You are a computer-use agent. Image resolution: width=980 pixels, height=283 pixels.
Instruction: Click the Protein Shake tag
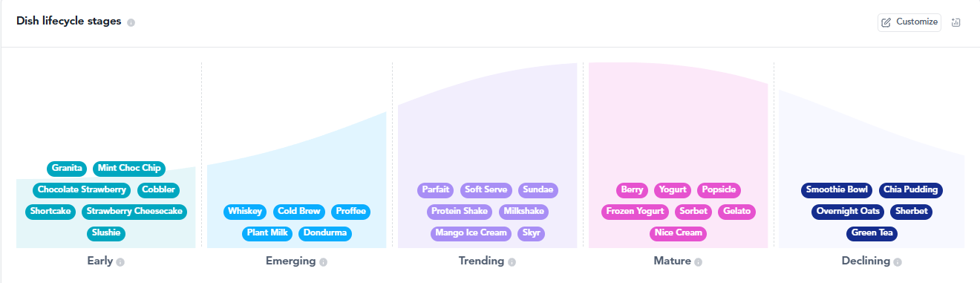(x=460, y=212)
